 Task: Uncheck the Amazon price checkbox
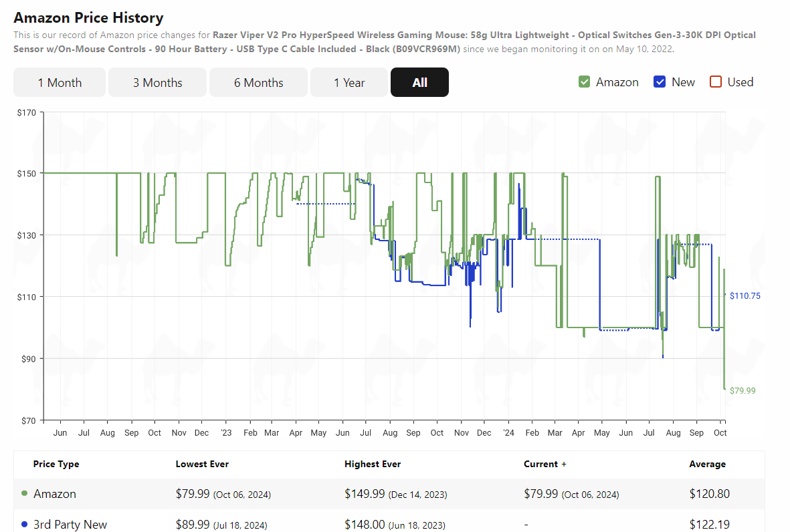[585, 82]
